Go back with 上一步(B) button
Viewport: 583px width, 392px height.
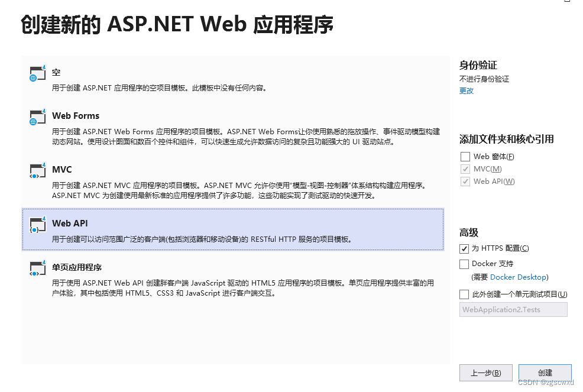point(486,373)
